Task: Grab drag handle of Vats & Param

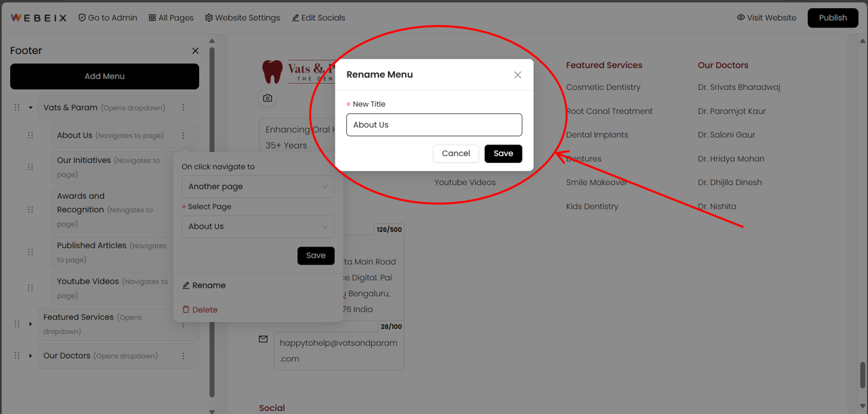Action: click(17, 107)
